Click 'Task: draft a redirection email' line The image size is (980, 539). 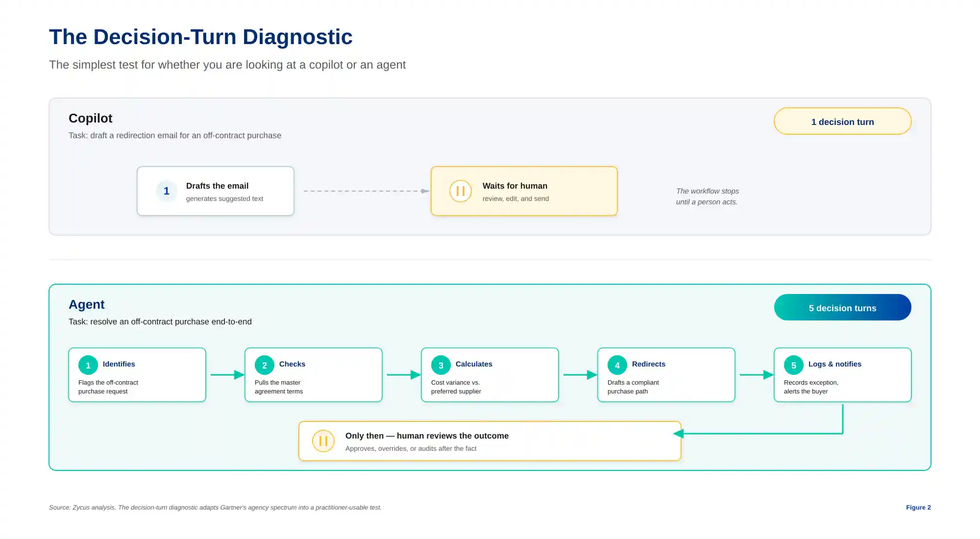pyautogui.click(x=175, y=135)
